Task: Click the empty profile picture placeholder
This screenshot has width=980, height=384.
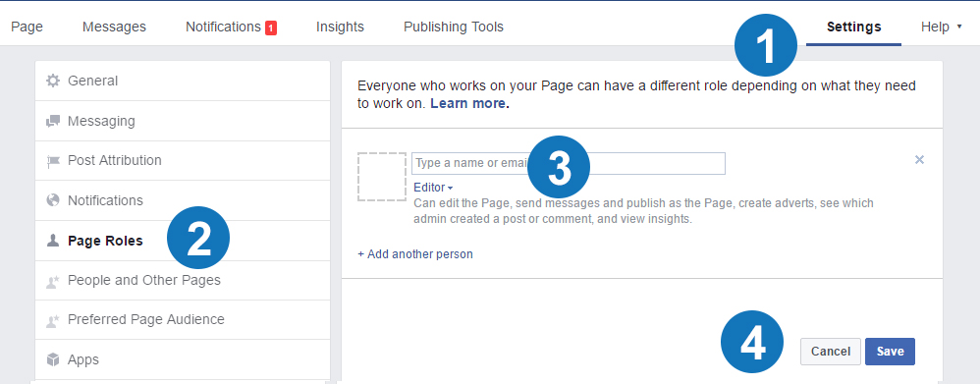Action: click(382, 177)
